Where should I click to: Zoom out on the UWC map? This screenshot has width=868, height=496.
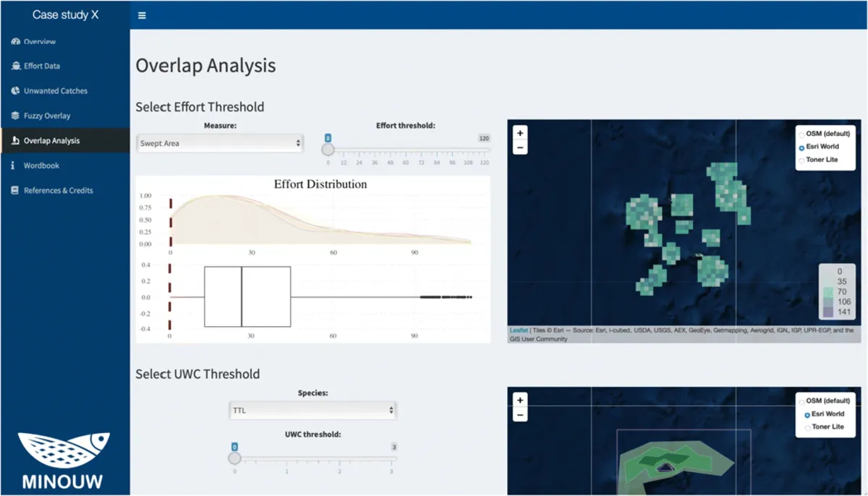pos(520,415)
